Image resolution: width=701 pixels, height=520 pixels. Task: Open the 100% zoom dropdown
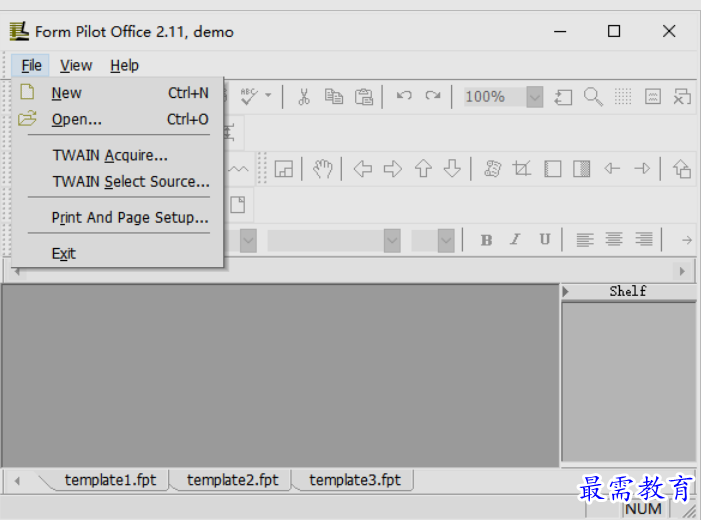(535, 97)
